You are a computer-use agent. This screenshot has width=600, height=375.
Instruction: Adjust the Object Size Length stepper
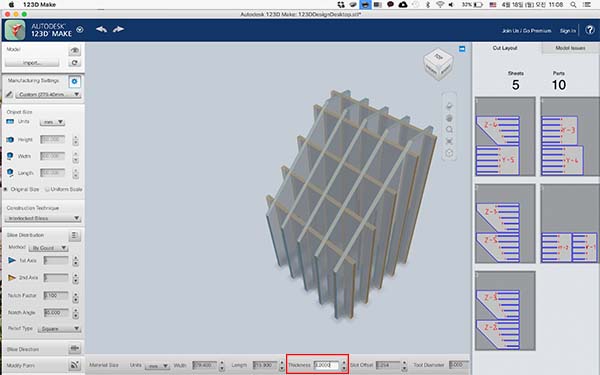coord(76,173)
